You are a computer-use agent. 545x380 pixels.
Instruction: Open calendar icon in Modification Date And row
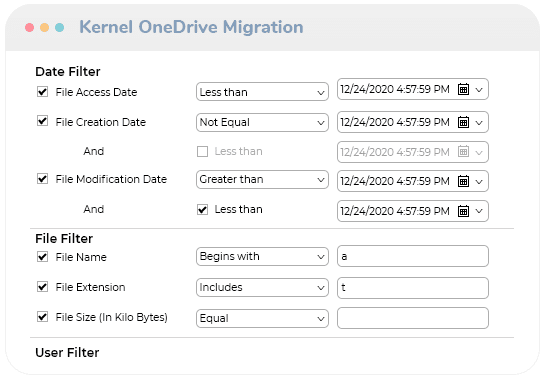tap(463, 211)
